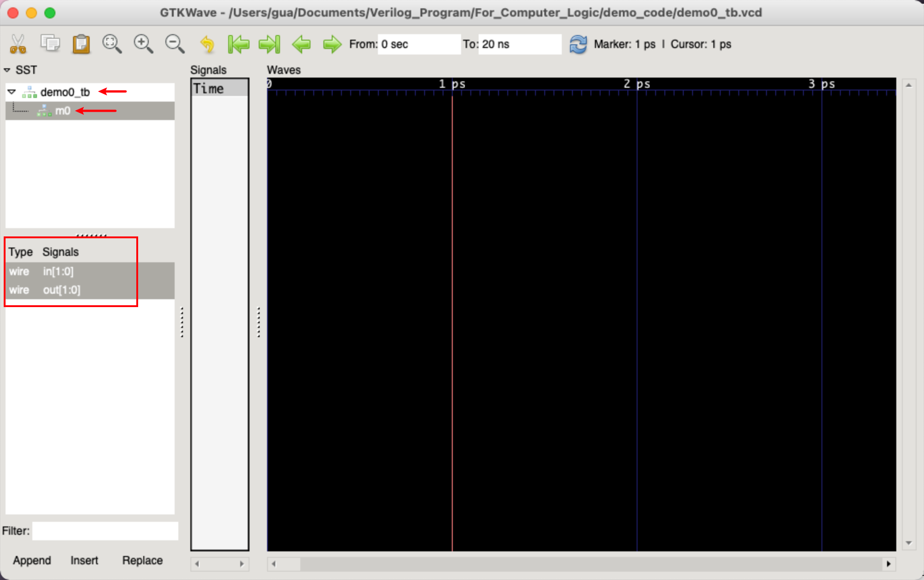Viewport: 924px width, 580px height.
Task: Click Signals pane scroll right arrow
Action: click(x=242, y=564)
